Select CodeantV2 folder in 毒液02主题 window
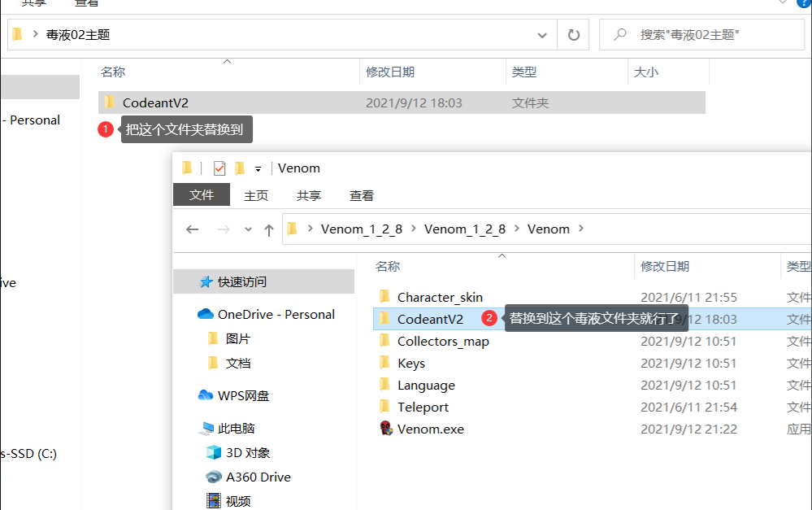Viewport: 812px width, 510px height. 402,102
